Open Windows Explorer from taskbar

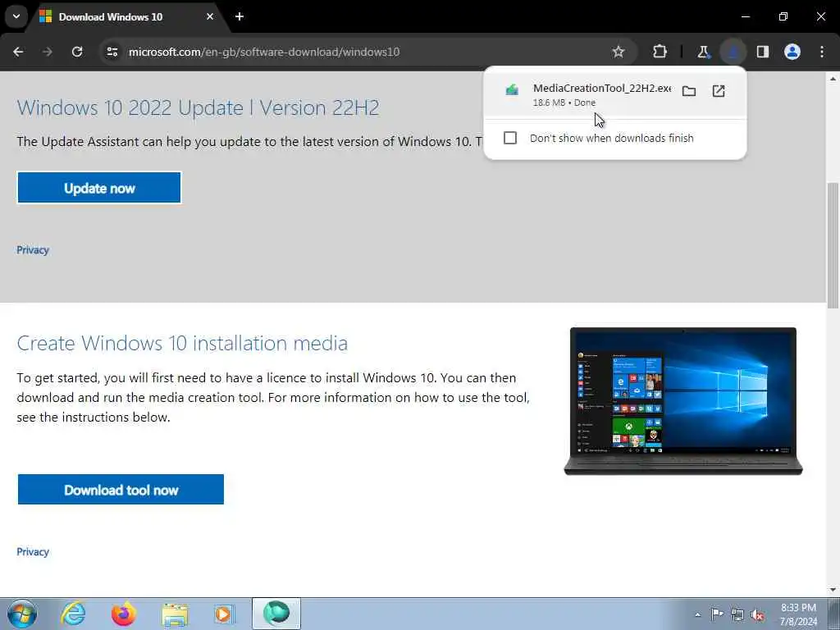tap(175, 614)
